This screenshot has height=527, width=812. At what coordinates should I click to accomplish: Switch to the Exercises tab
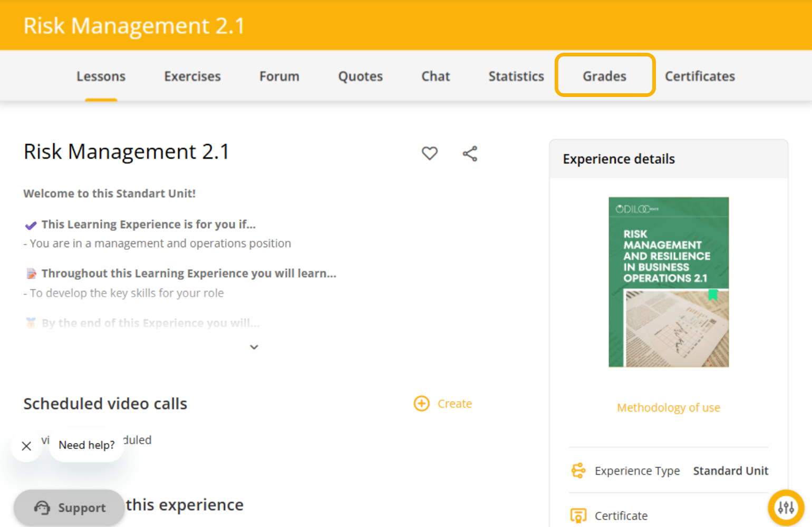tap(192, 76)
